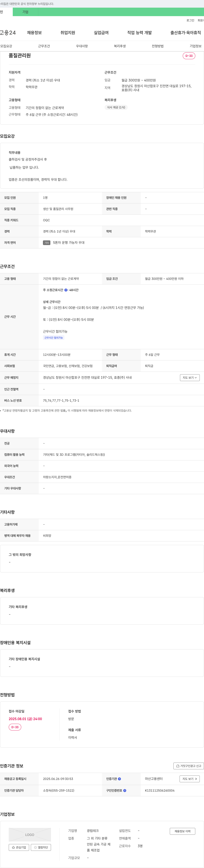
Task: Click the 2025.08.01 (금) 24:00 deadline text
Action: point(25,719)
